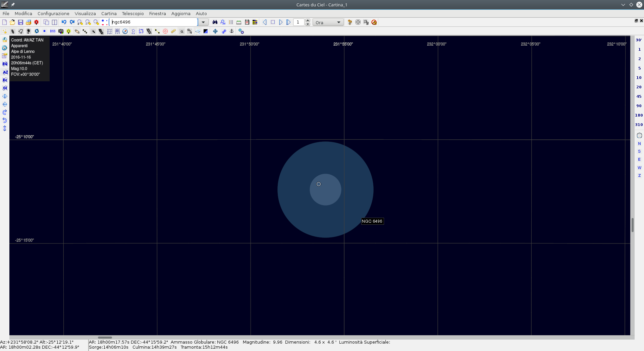This screenshot has height=351, width=644.
Task: Toggle the azimuthal coordinate grid
Action: pos(109,31)
